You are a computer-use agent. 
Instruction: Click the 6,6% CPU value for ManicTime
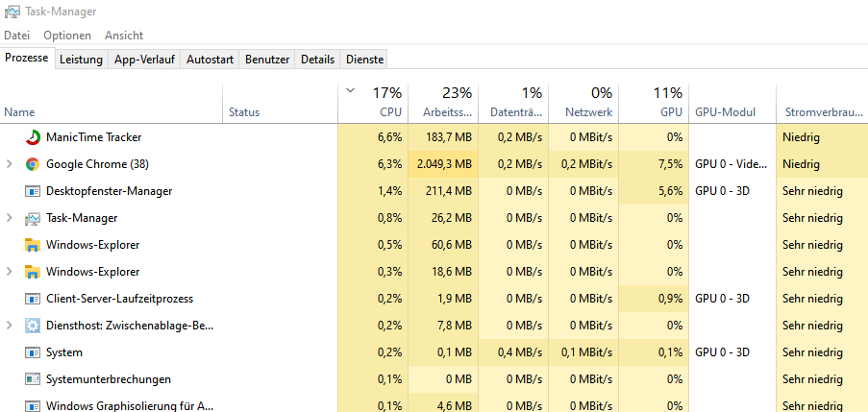[x=389, y=137]
